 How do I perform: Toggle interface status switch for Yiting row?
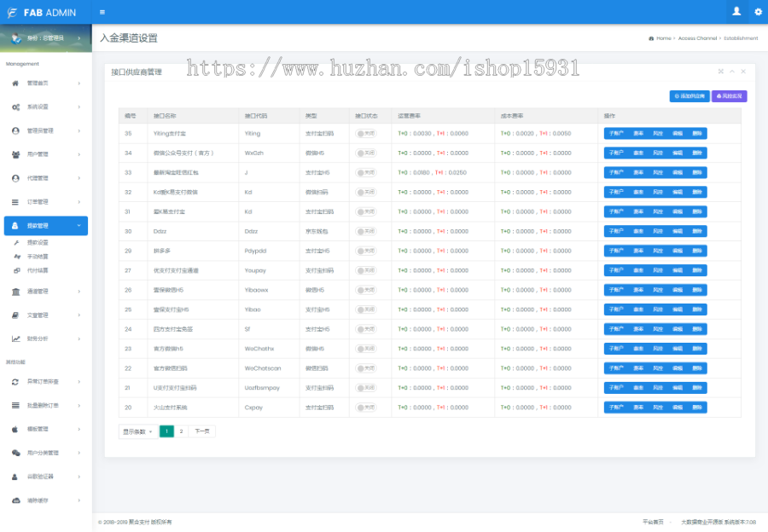[366, 134]
